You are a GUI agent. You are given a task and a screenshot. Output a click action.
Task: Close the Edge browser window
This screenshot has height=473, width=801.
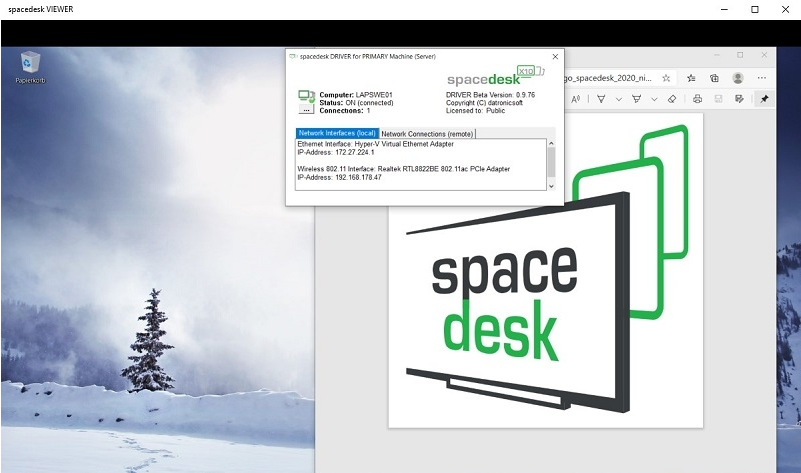click(764, 55)
